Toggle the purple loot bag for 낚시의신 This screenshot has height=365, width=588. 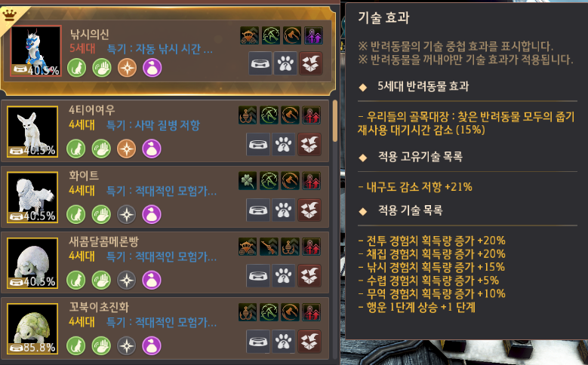[x=152, y=68]
